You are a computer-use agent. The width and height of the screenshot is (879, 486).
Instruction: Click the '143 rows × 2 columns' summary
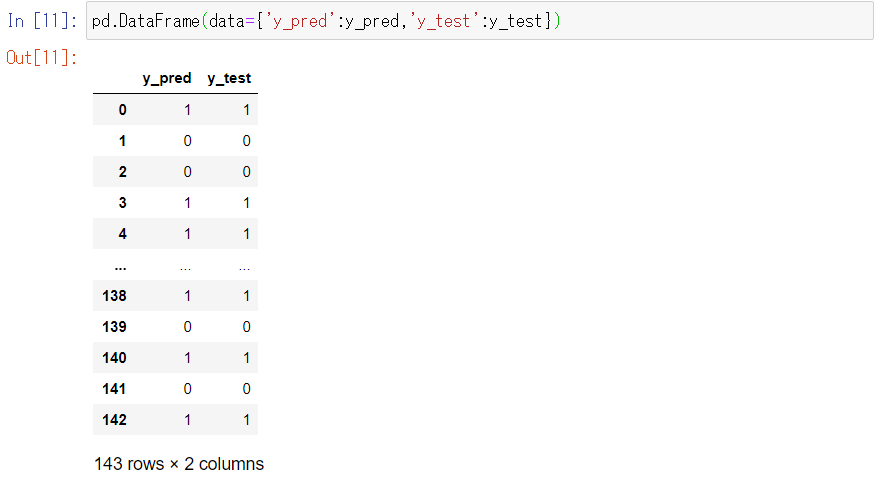click(x=179, y=464)
